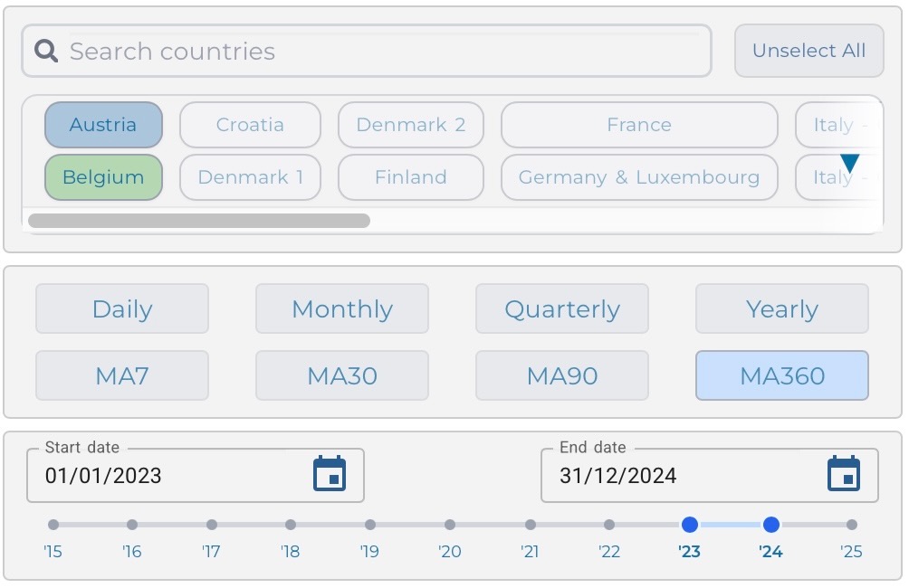Screen dimensions: 909x588
Task: Click the horizontal country list scrollbar
Action: [x=199, y=221]
